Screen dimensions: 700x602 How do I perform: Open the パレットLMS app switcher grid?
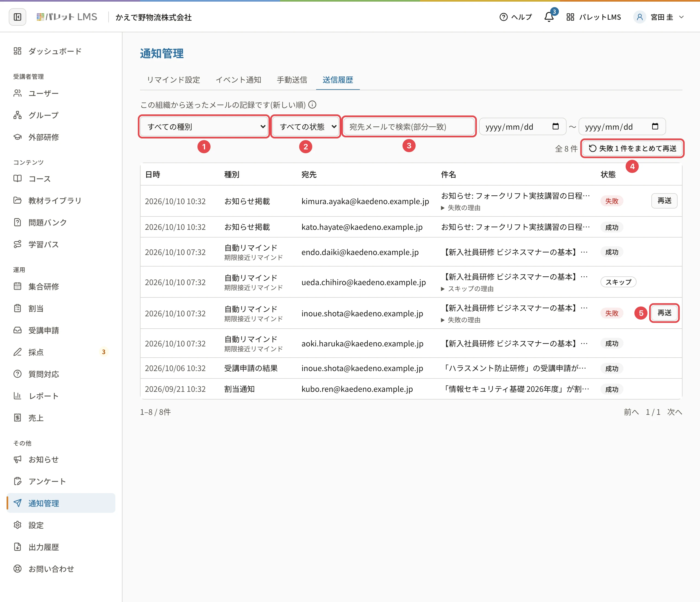[594, 17]
